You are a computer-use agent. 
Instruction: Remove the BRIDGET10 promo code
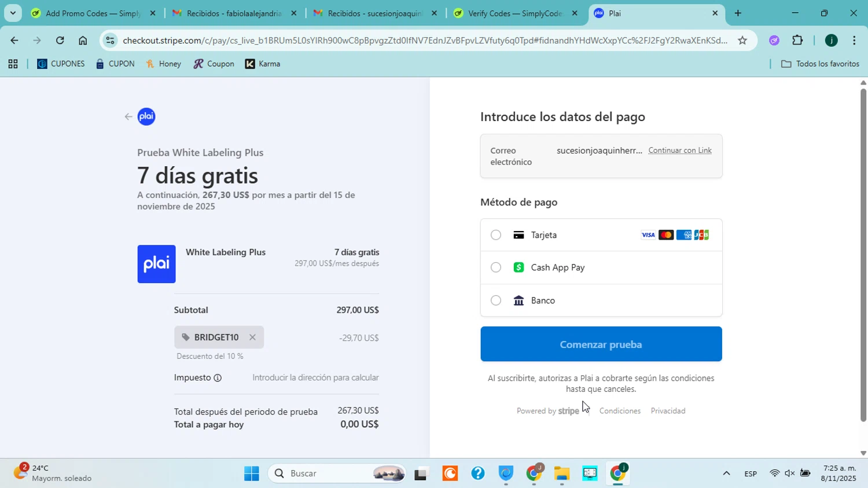pyautogui.click(x=252, y=337)
